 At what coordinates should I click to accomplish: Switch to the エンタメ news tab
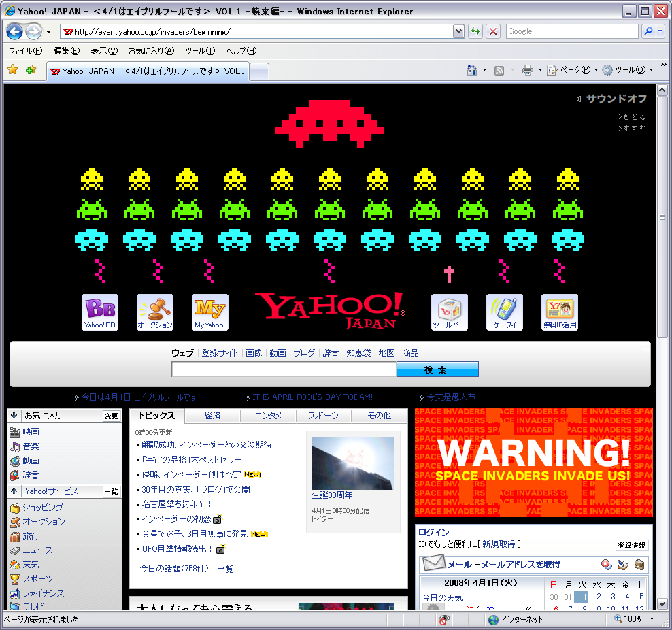click(x=268, y=416)
